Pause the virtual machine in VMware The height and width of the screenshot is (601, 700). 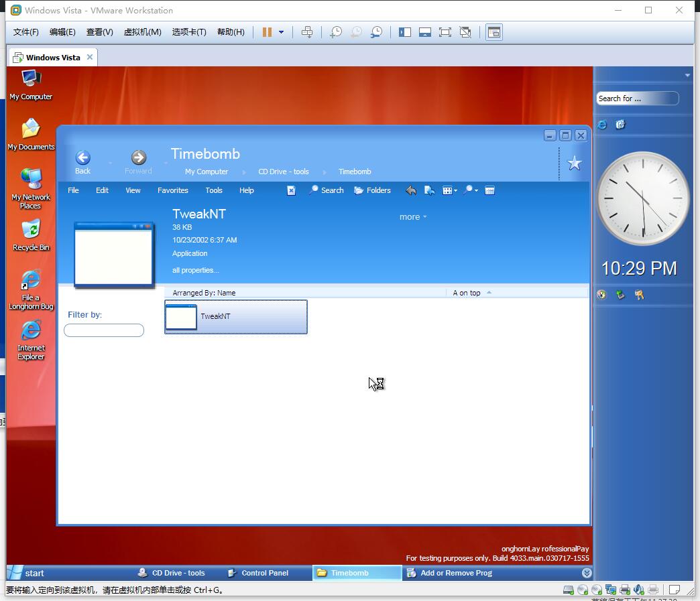coord(267,32)
